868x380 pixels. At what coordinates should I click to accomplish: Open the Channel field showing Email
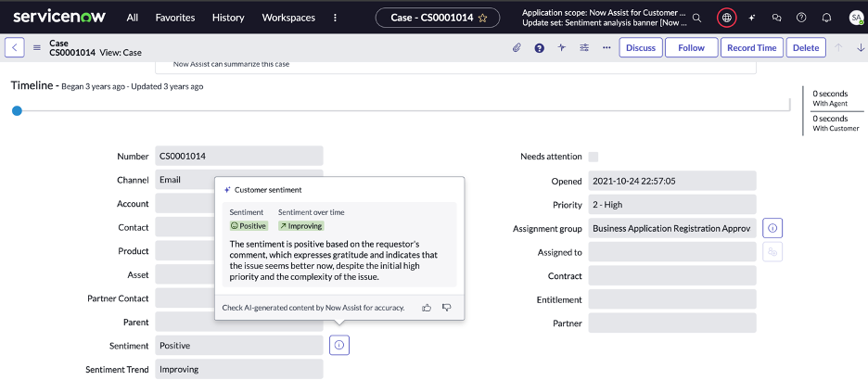coord(239,180)
